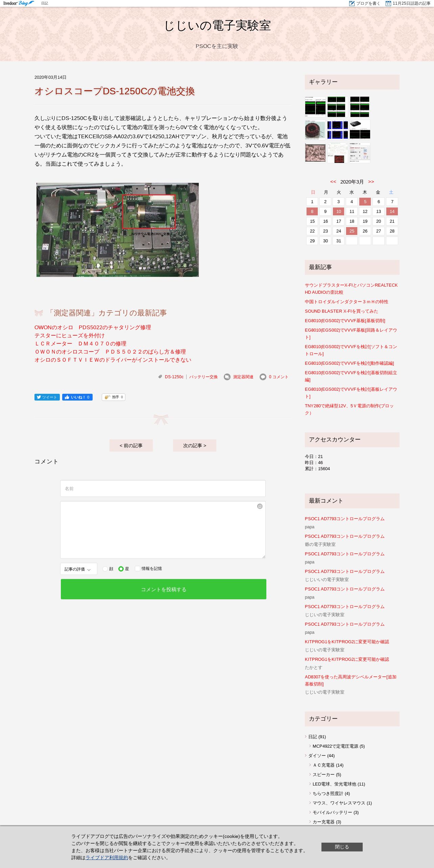Image resolution: width=434 pixels, height=868 pixels.
Task: Open ＬＣＲメーター ＤＭ４０７０の修理 article
Action: (x=80, y=344)
